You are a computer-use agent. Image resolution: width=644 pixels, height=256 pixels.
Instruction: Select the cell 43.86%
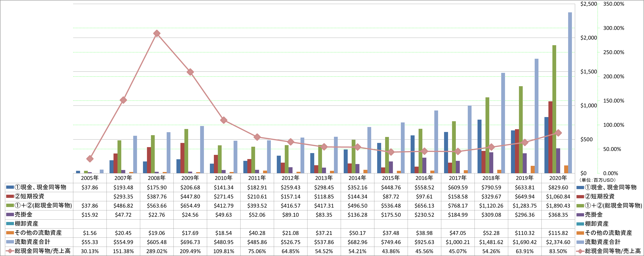391,251
